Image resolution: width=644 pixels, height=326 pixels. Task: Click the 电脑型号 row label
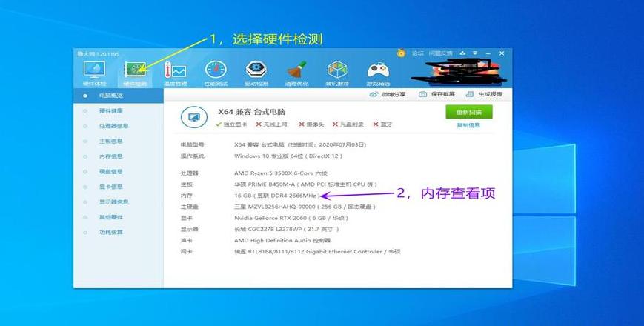pyautogui.click(x=192, y=145)
